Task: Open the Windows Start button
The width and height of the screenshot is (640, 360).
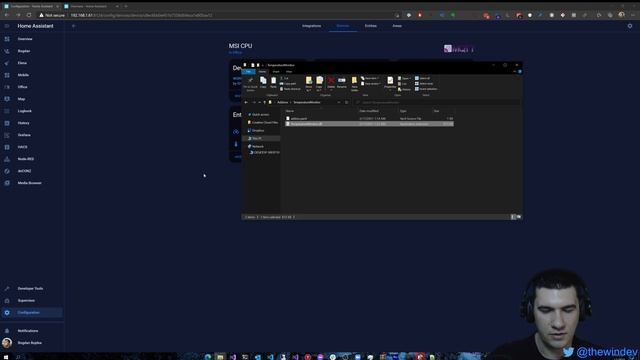Action: click(6, 357)
